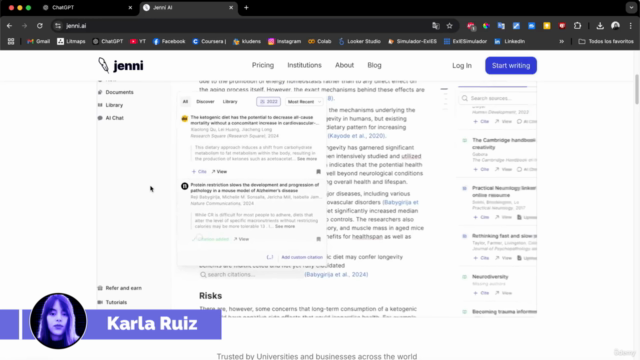This screenshot has height=360, width=640.
Task: Click Add custom citation
Action: pyautogui.click(x=302, y=257)
